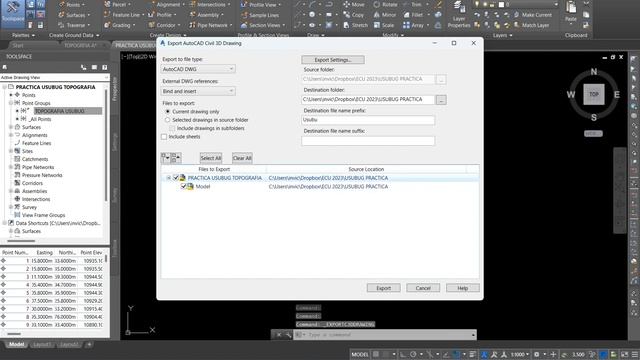Click the Cancel button in export dialog
This screenshot has width=640, height=360.
423,288
